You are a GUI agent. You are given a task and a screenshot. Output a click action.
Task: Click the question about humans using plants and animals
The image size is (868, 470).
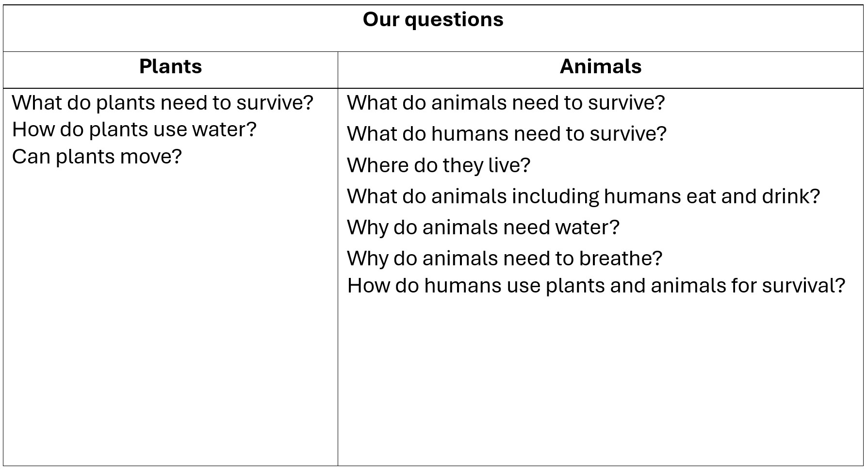pos(596,286)
